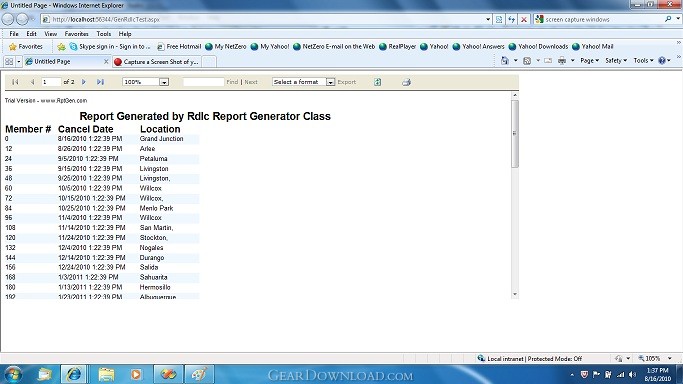Go to previous report page

click(32, 82)
